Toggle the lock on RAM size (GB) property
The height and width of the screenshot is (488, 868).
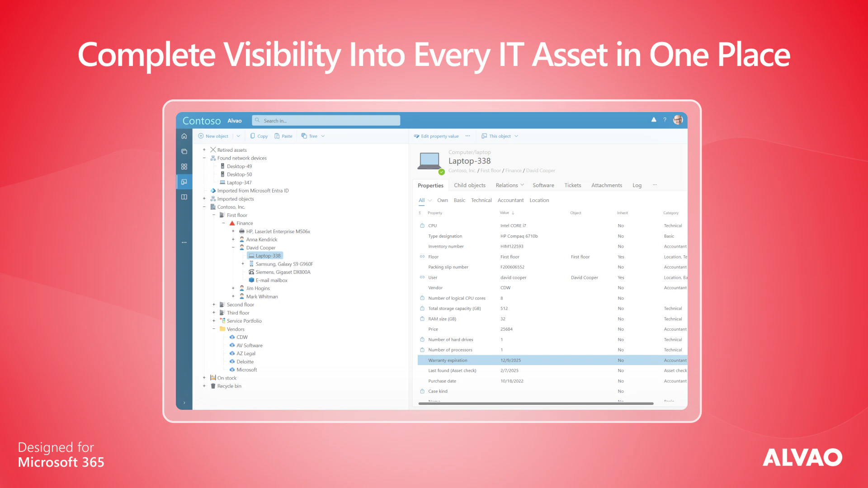point(421,319)
